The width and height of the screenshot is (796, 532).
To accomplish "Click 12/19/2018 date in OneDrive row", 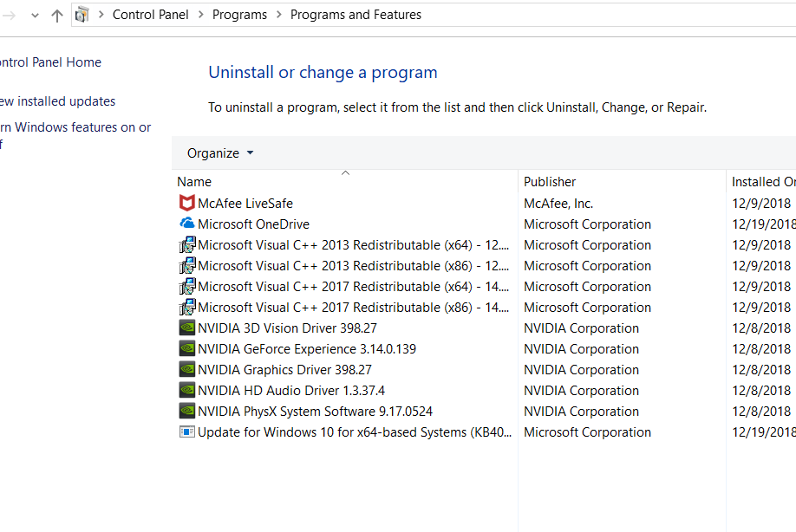I will (764, 224).
